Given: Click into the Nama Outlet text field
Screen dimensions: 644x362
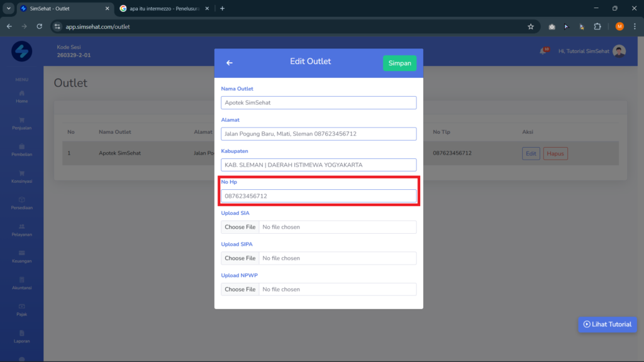Looking at the screenshot, I should click(319, 102).
